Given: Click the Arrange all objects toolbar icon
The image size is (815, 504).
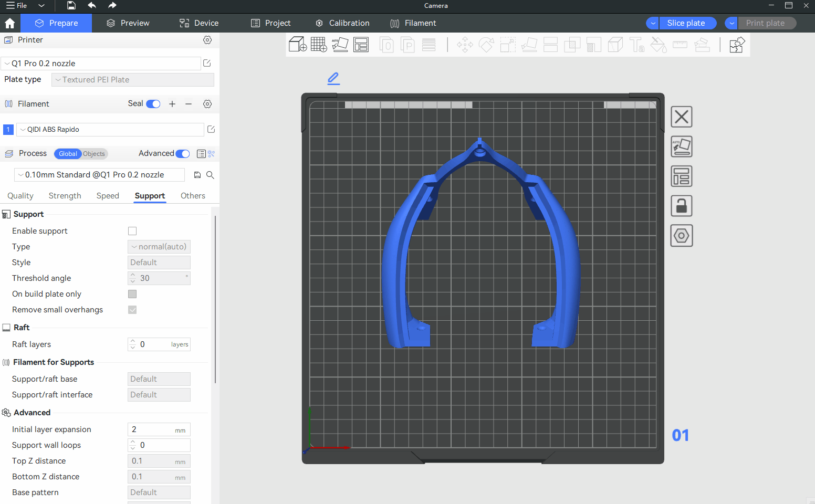Looking at the screenshot, I should [x=361, y=45].
